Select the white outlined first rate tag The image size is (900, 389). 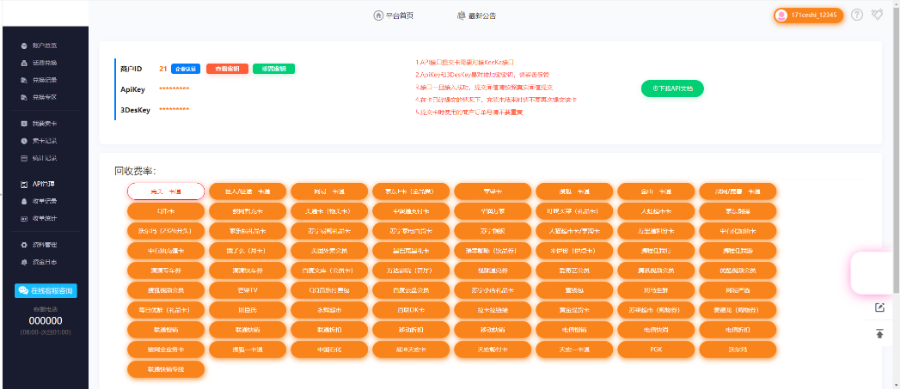pyautogui.click(x=166, y=191)
